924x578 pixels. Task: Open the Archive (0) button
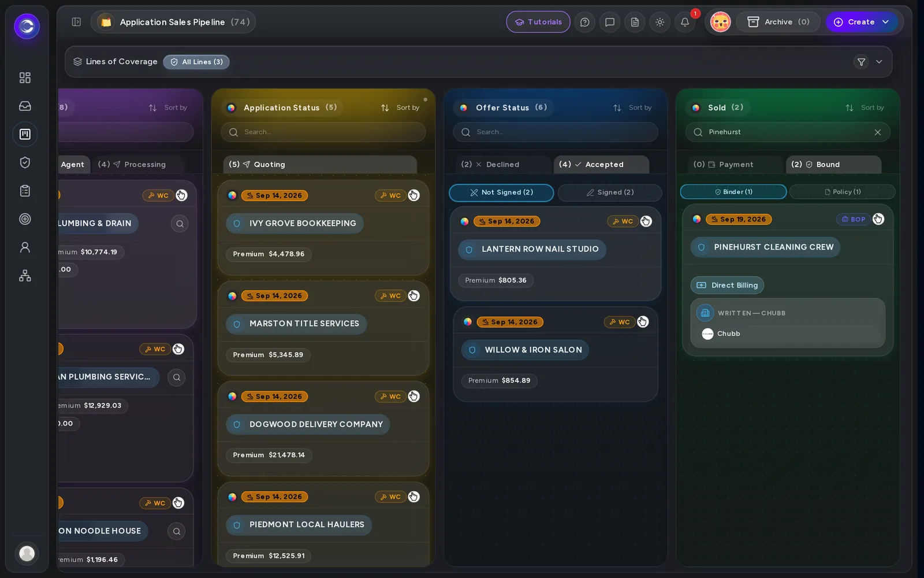coord(778,22)
